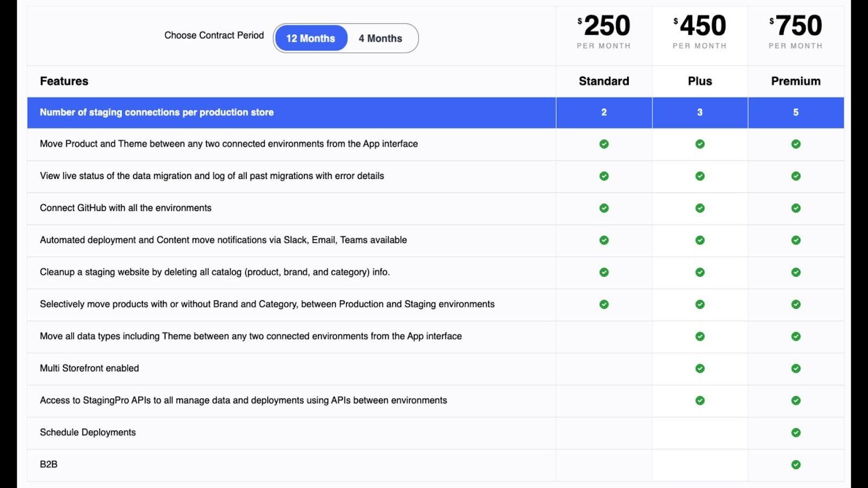Click Connect GitHub checkmark under Standard
The height and width of the screenshot is (488, 868).
[x=604, y=208]
